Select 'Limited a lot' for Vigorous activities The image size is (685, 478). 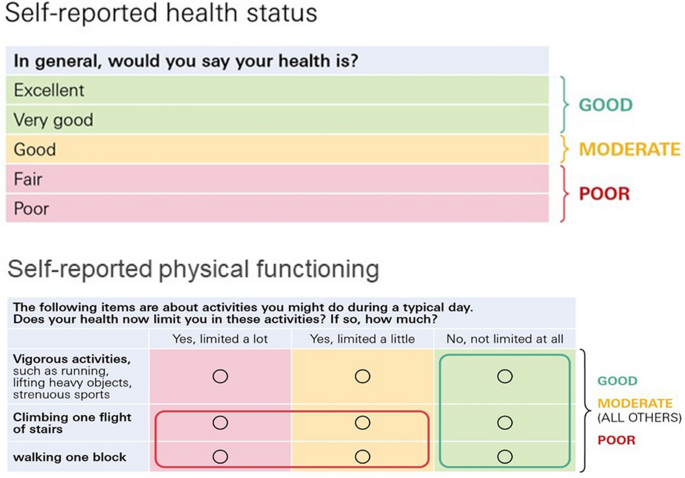(220, 377)
